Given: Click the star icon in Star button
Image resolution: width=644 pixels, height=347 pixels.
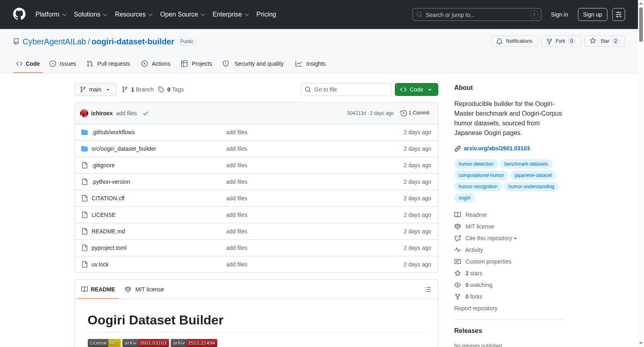Looking at the screenshot, I should pos(593,41).
